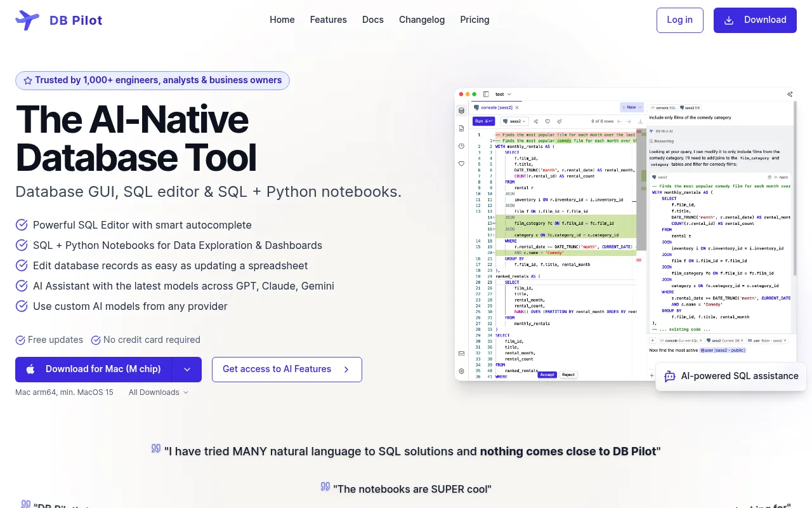The width and height of the screenshot is (812, 508).
Task: Click the next rows arrow
Action: pos(628,121)
